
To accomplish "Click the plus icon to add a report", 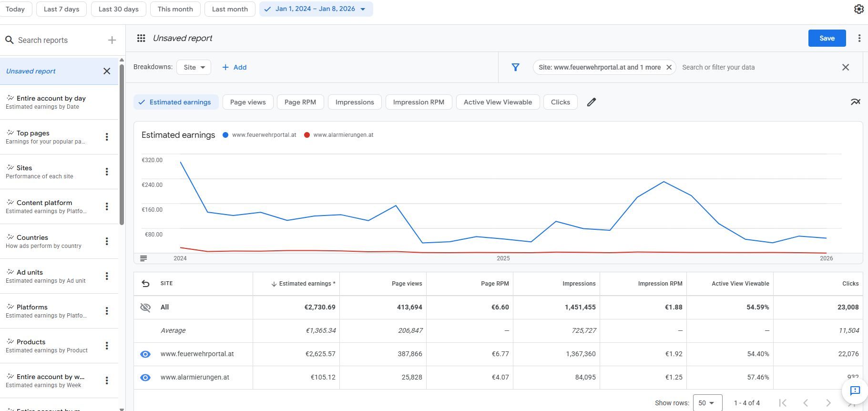I will 112,40.
